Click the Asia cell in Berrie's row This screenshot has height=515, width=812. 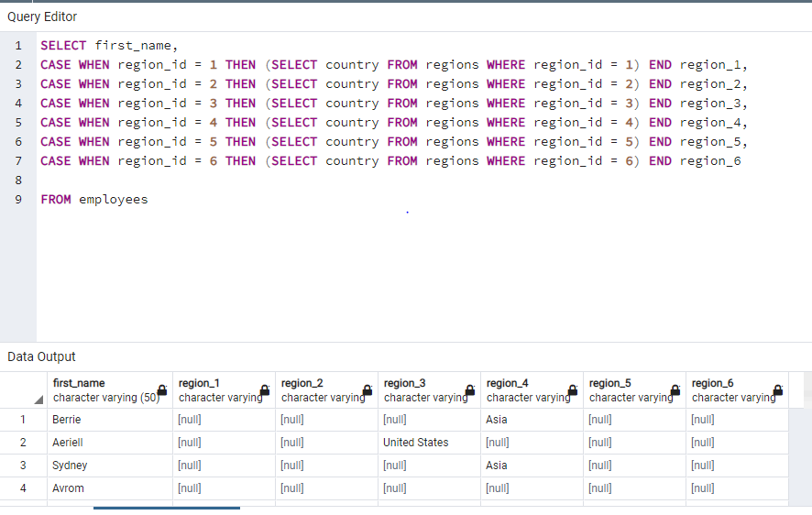click(x=532, y=420)
